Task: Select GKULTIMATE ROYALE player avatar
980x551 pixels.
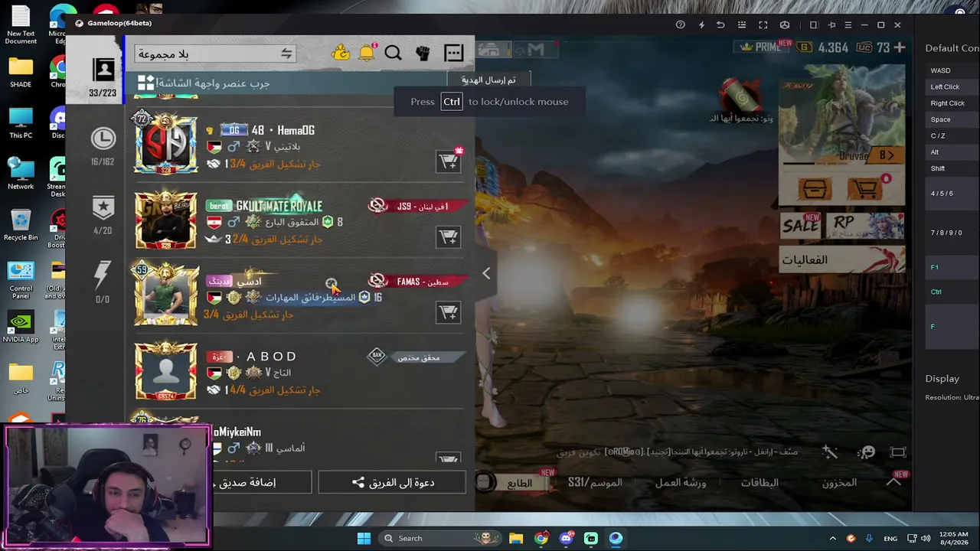Action: point(165,219)
